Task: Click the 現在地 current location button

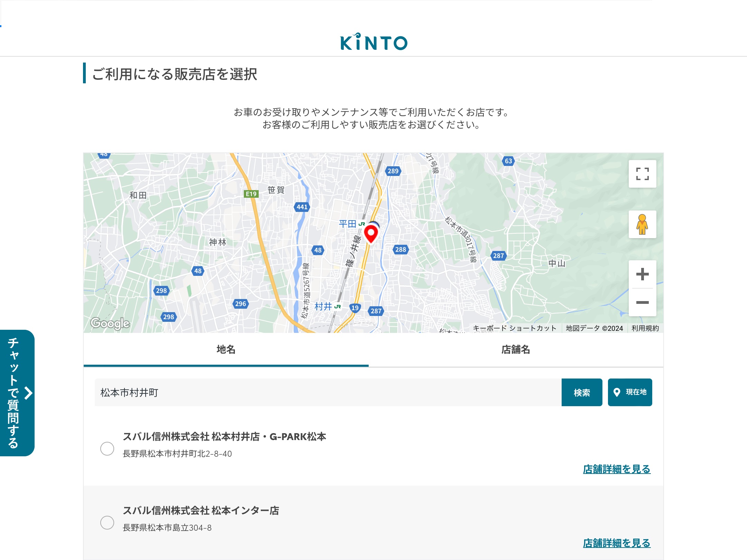Action: pyautogui.click(x=630, y=392)
